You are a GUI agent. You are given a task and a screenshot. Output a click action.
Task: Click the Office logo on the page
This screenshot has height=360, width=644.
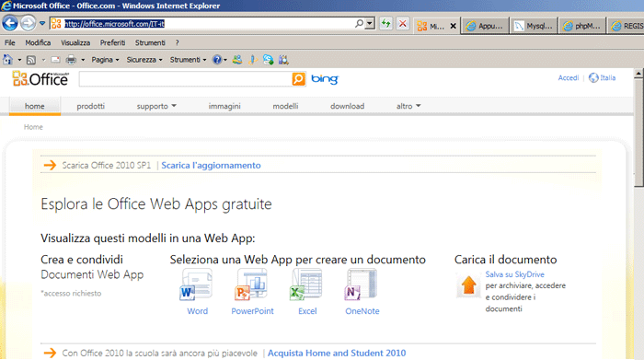[x=40, y=78]
